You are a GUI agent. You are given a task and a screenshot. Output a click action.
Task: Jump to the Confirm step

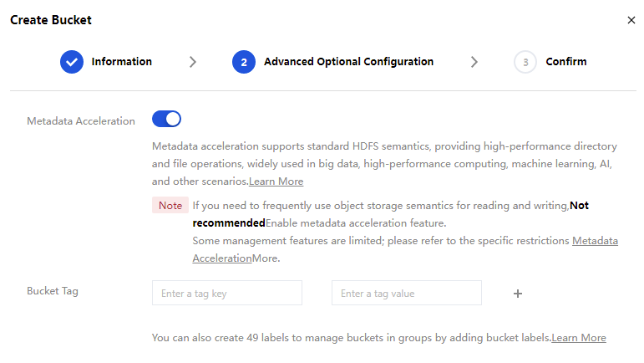(565, 62)
